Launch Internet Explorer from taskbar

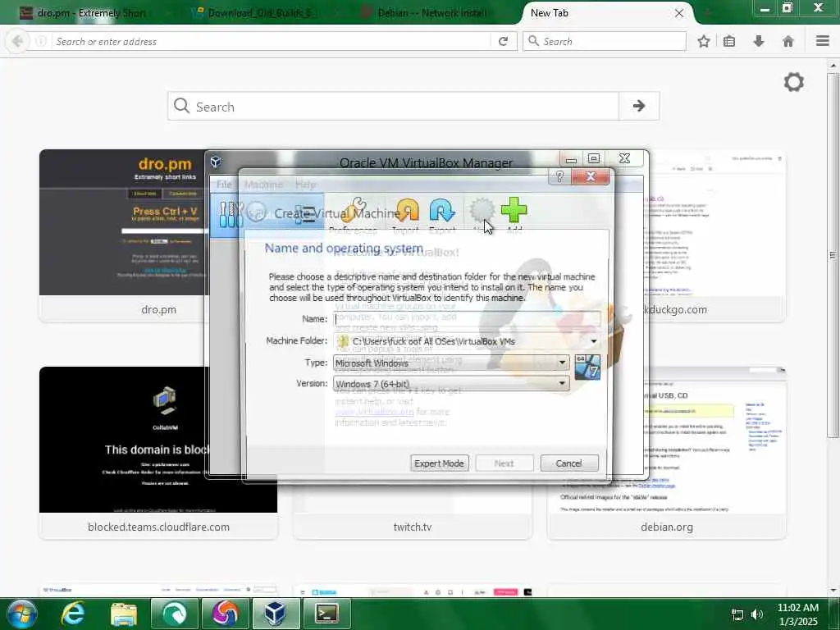[73, 614]
